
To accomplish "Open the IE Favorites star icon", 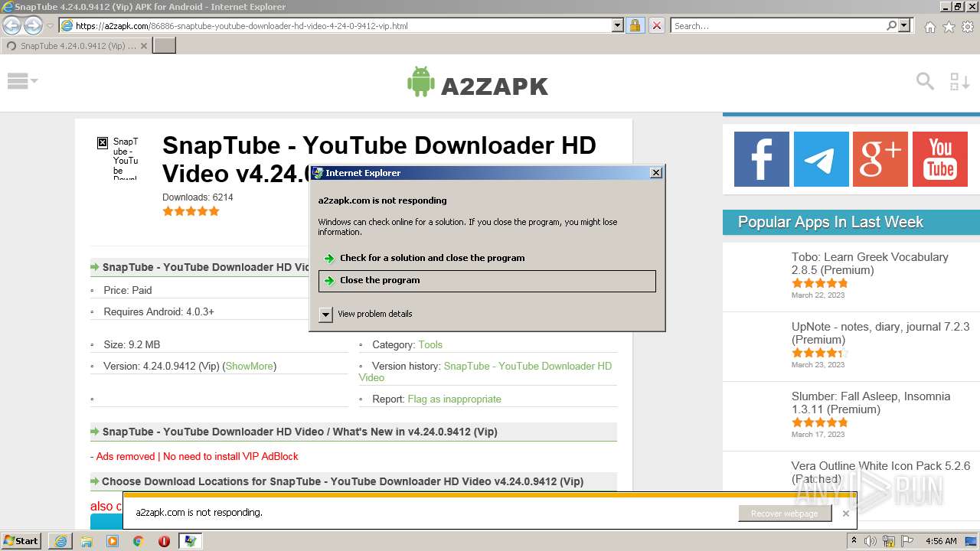I will click(x=949, y=27).
